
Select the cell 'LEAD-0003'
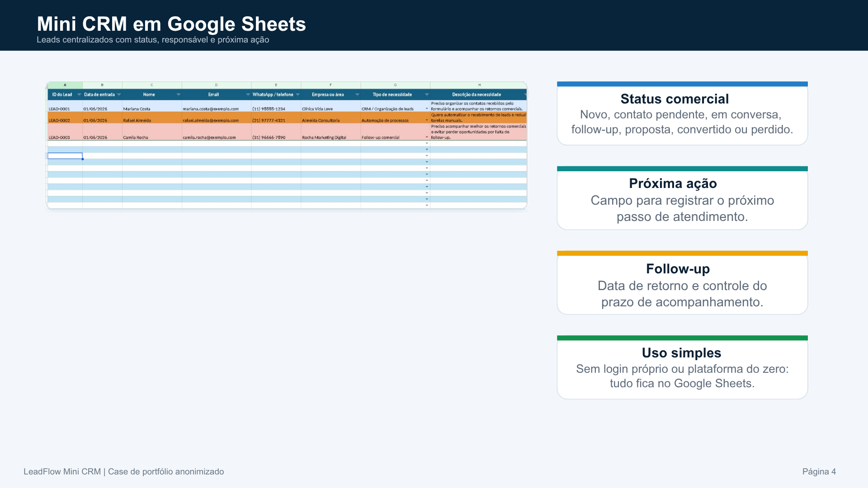tap(65, 132)
